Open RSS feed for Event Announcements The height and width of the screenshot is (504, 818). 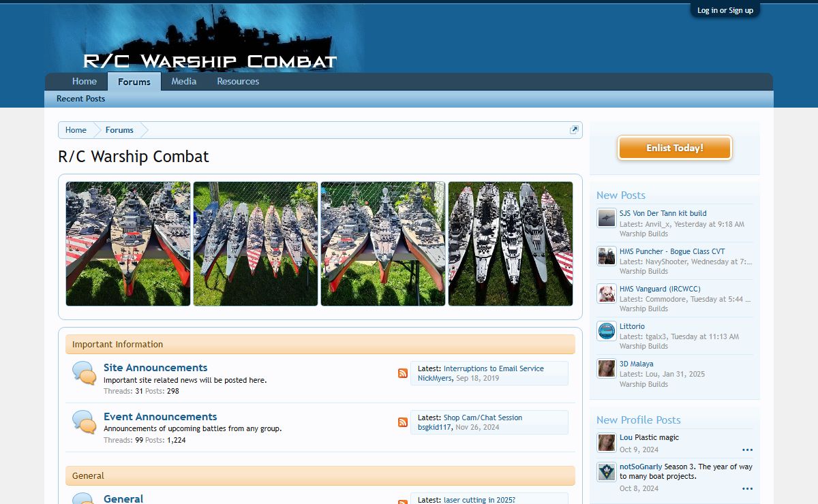pyautogui.click(x=403, y=422)
